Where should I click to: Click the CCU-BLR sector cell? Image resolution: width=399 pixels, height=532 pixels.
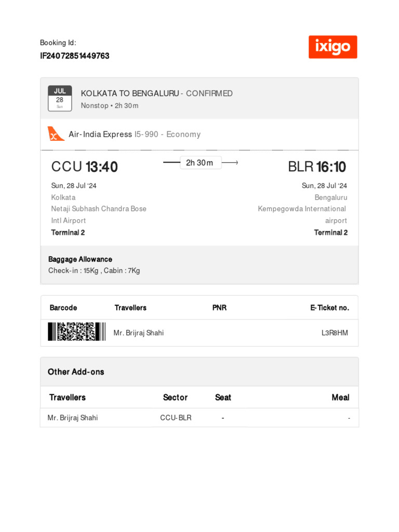point(176,418)
